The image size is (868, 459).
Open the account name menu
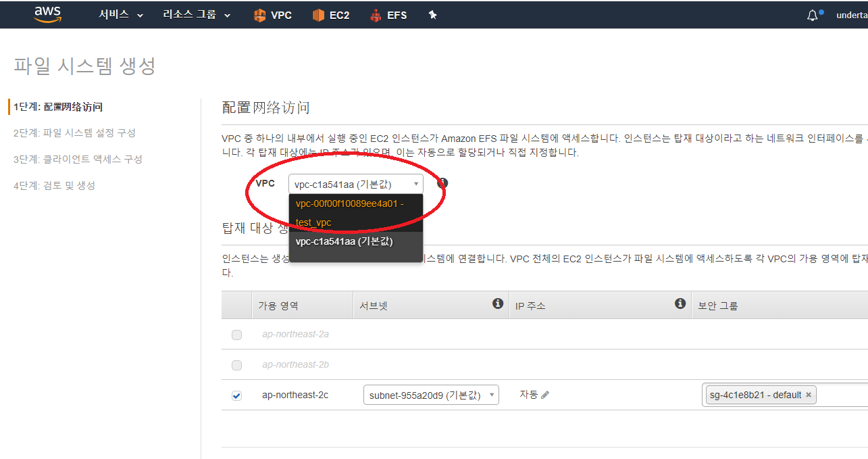point(852,15)
